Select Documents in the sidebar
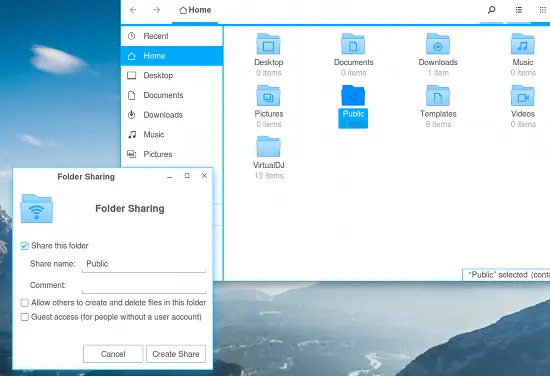This screenshot has height=376, width=550. [172, 95]
